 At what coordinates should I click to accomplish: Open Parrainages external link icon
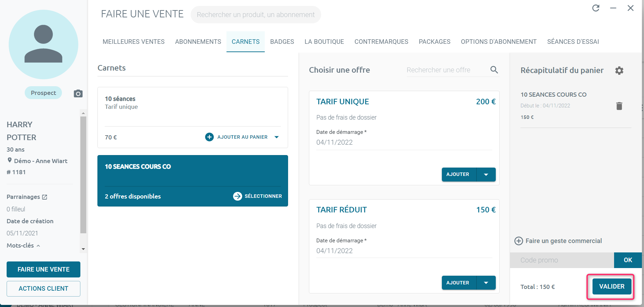point(45,197)
